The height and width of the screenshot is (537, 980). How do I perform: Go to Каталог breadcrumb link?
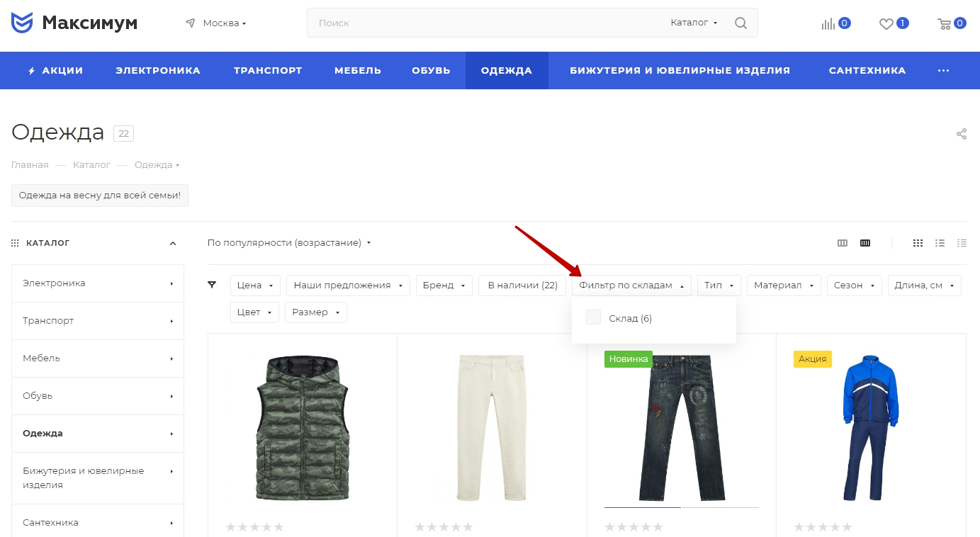(x=91, y=165)
